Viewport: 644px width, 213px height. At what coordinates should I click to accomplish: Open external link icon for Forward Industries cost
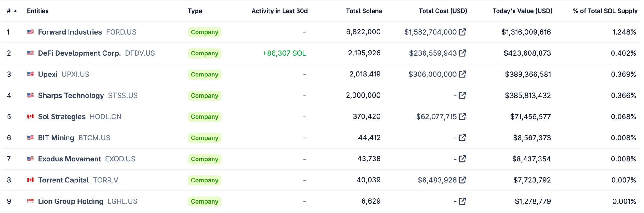coord(462,32)
